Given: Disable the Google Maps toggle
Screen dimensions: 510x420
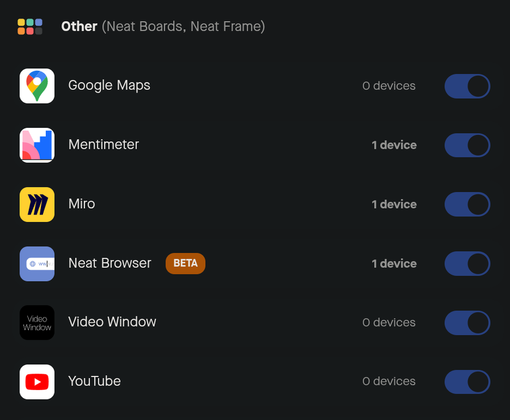Looking at the screenshot, I should click(x=467, y=86).
